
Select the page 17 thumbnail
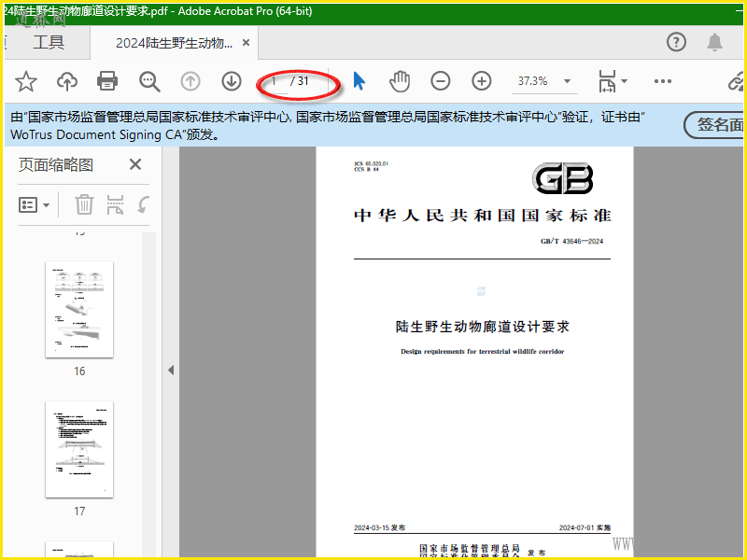pos(79,450)
